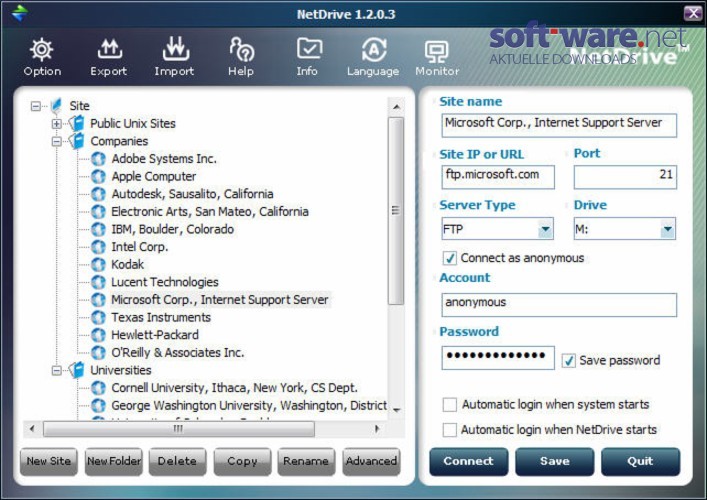This screenshot has height=500, width=707.
Task: Select the root Site icon in tree
Action: 56,106
